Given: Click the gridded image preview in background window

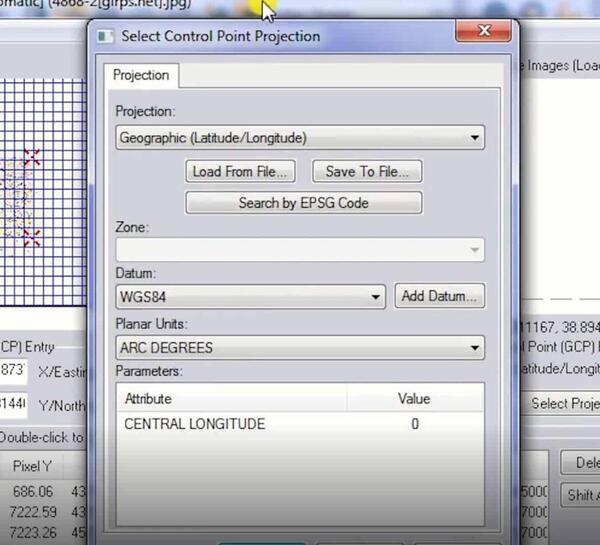Looking at the screenshot, I should [x=43, y=193].
